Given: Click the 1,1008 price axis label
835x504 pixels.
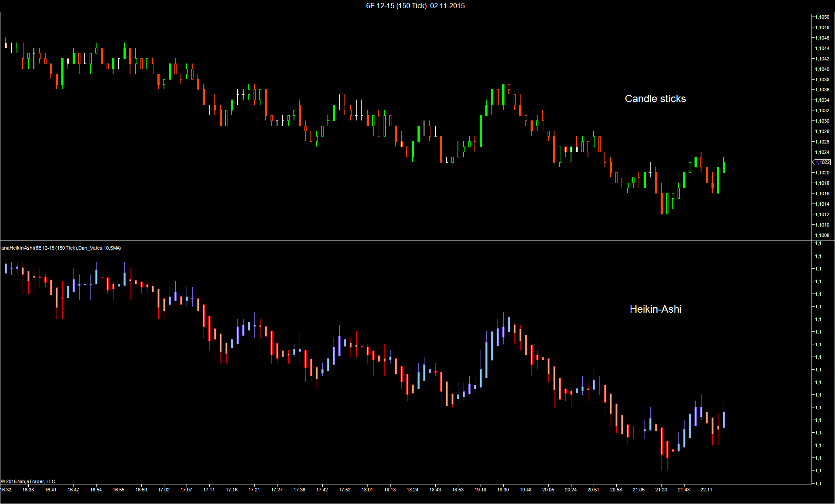Looking at the screenshot, I should click(x=822, y=235).
